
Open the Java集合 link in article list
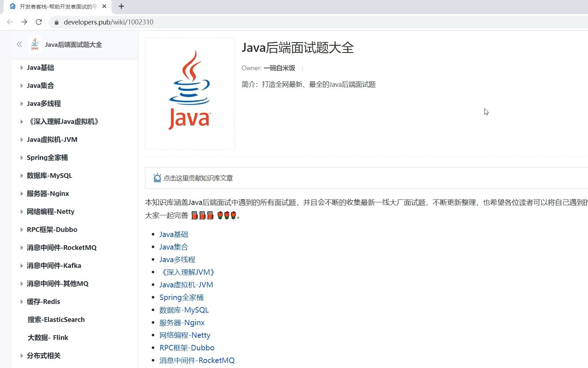pyautogui.click(x=174, y=247)
